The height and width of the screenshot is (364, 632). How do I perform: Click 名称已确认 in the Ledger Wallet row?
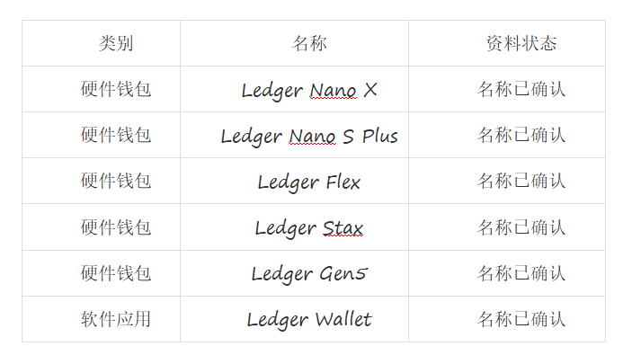point(521,319)
